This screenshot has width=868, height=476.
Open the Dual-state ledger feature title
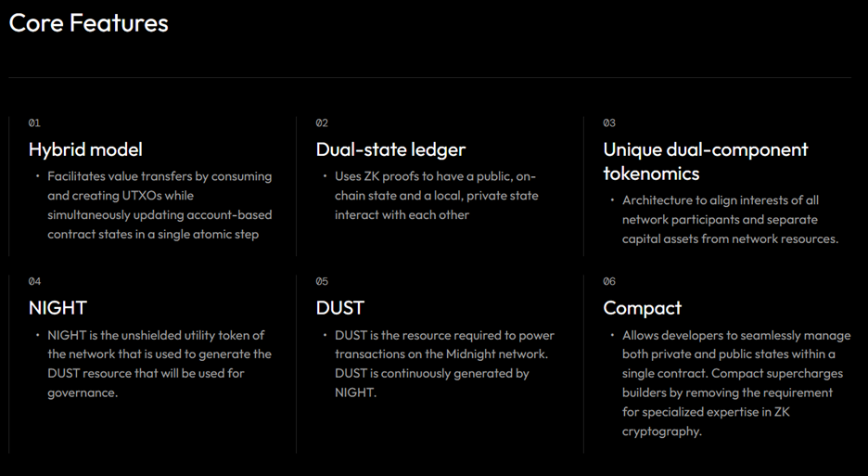(x=390, y=149)
